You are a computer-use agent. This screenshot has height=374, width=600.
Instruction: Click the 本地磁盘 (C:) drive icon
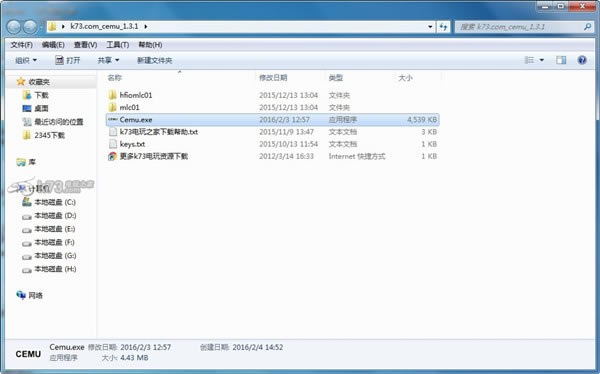pyautogui.click(x=27, y=202)
